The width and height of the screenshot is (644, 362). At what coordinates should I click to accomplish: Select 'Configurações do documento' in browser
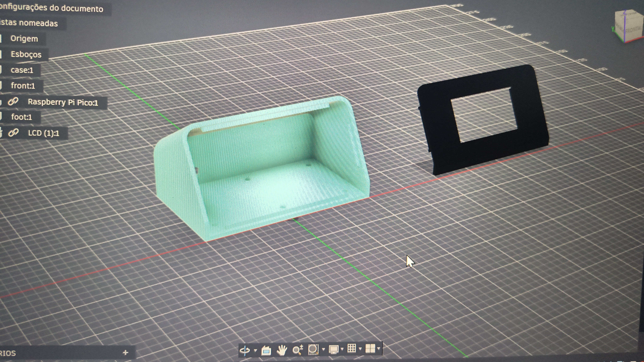click(52, 8)
